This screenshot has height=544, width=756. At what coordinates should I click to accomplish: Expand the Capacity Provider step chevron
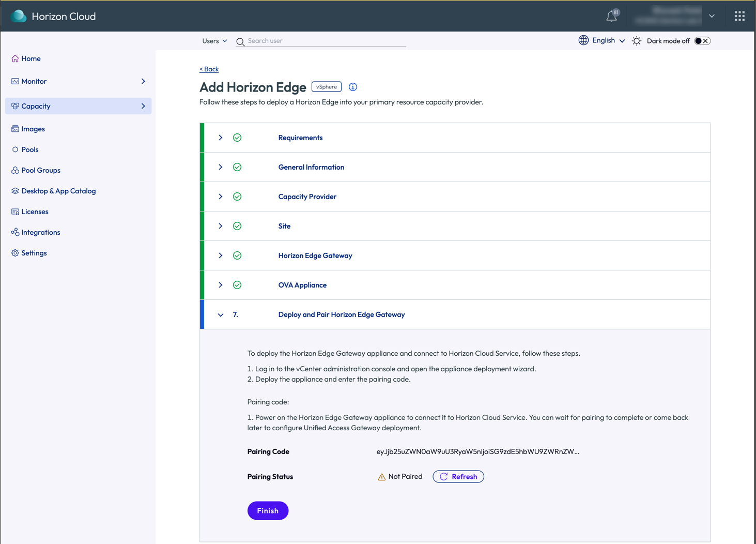(x=221, y=197)
